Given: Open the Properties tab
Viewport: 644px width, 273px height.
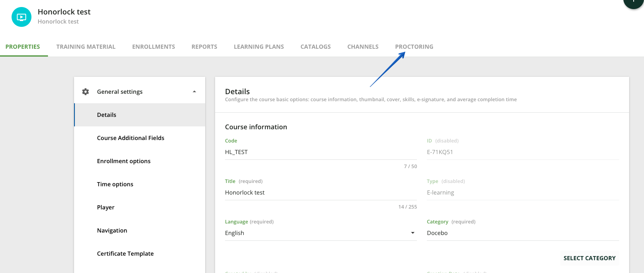Looking at the screenshot, I should coord(23,47).
